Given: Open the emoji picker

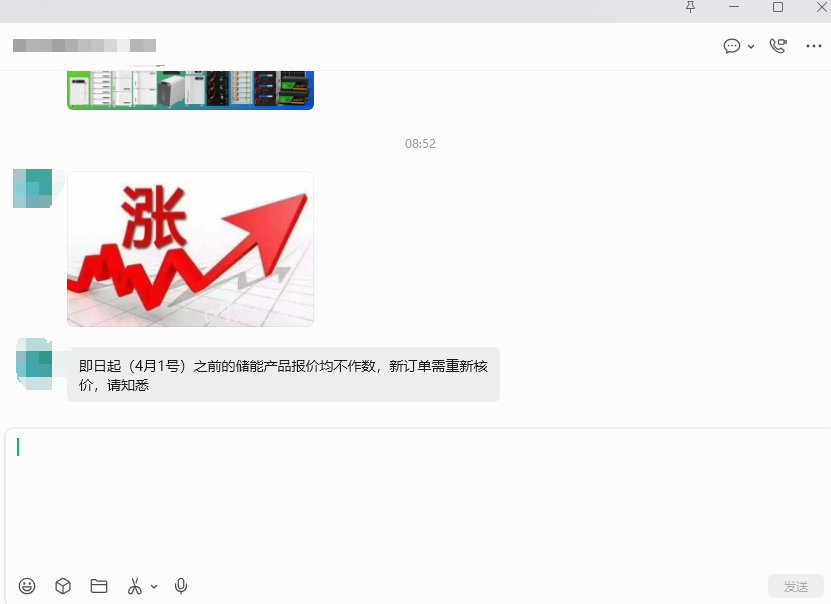Looking at the screenshot, I should point(27,586).
